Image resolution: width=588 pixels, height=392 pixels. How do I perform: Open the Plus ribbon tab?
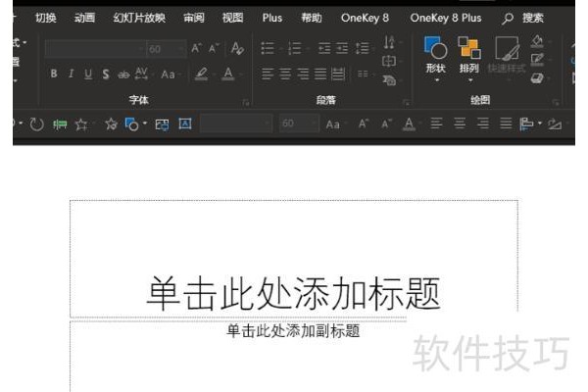pos(272,18)
